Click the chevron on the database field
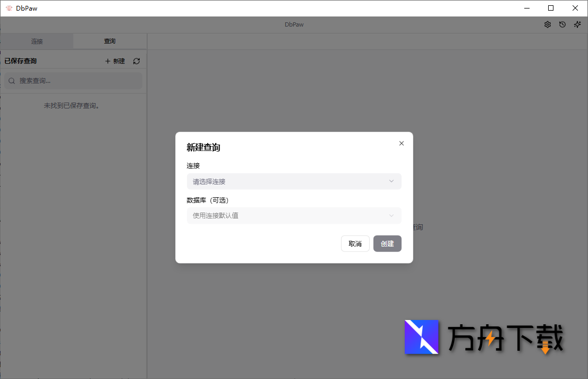This screenshot has width=588, height=379. 391,215
